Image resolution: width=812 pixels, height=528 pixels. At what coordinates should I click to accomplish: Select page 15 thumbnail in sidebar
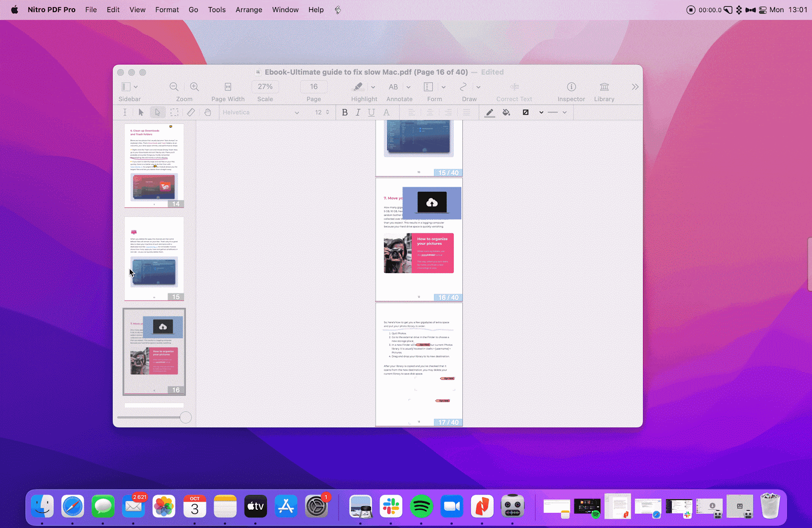pyautogui.click(x=154, y=258)
